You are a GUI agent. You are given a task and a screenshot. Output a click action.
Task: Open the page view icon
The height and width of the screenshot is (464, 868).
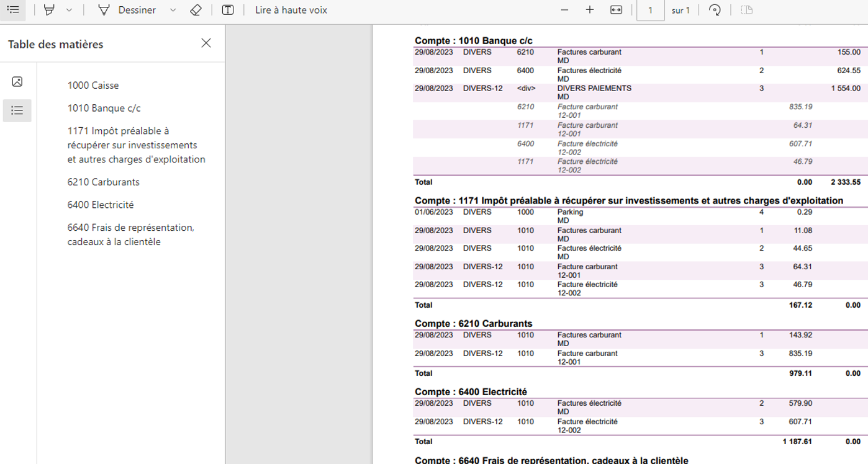tap(746, 10)
